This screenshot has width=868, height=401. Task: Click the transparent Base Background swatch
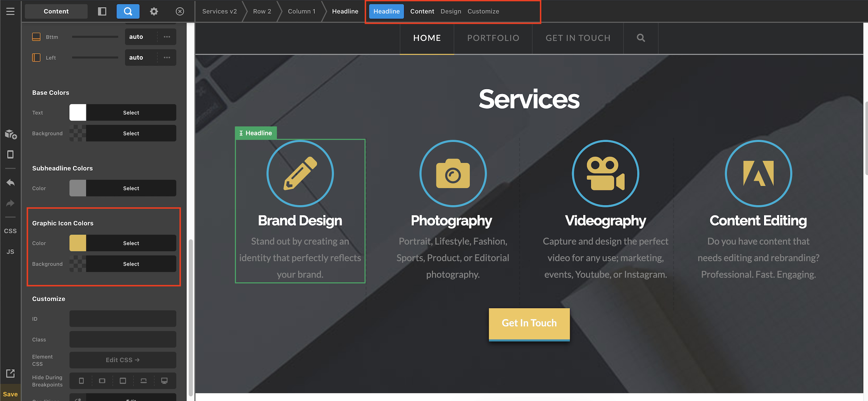(78, 133)
